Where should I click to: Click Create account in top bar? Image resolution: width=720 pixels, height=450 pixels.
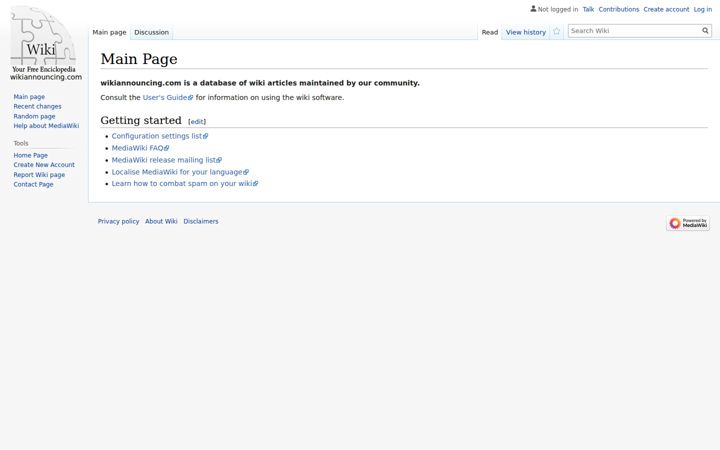666,9
